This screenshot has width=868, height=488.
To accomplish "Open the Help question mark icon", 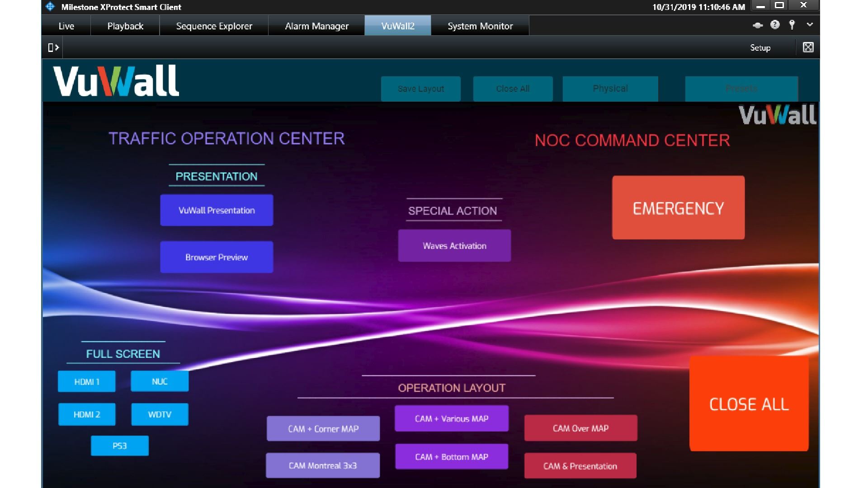I will click(x=775, y=25).
